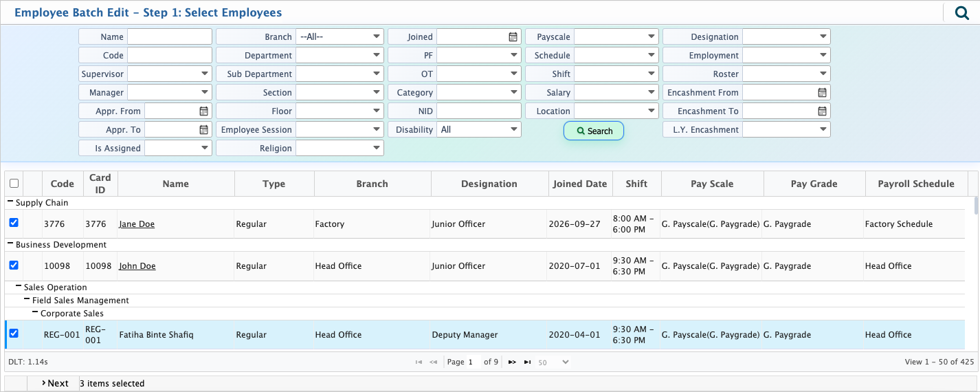Open the Joined date calendar icon

click(x=513, y=37)
